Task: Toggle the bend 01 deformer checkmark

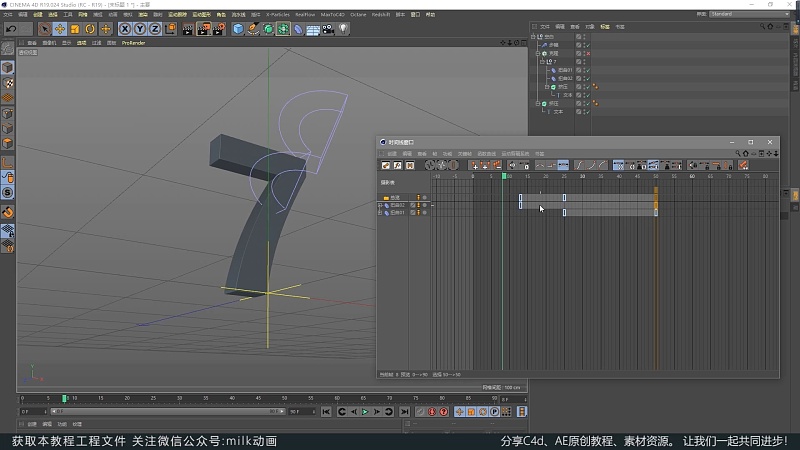Action: [588, 70]
